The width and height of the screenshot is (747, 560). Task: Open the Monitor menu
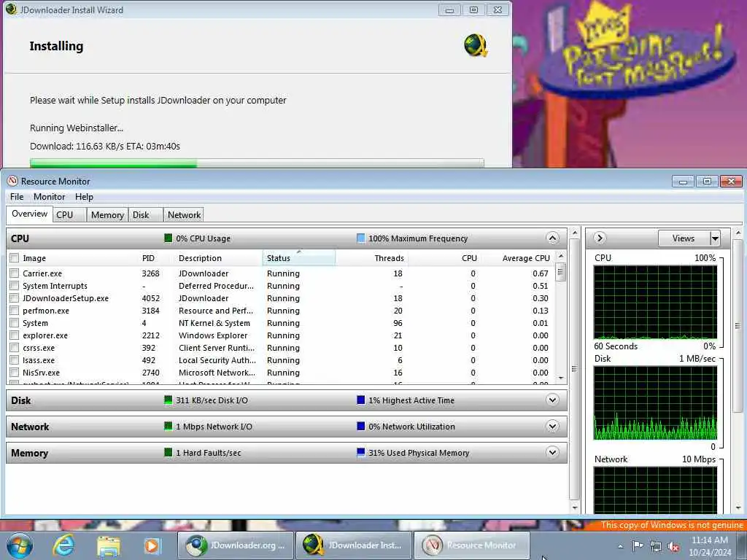coord(49,197)
